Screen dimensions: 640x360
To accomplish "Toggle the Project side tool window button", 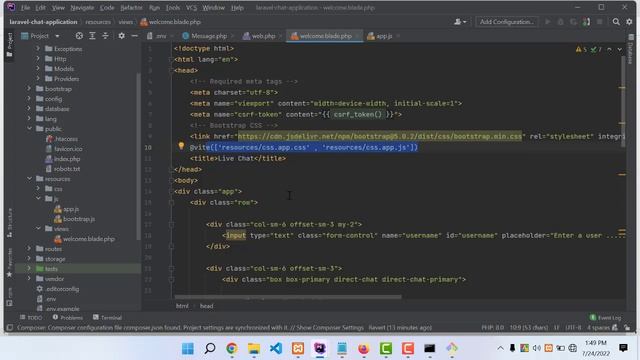I will coord(10,45).
